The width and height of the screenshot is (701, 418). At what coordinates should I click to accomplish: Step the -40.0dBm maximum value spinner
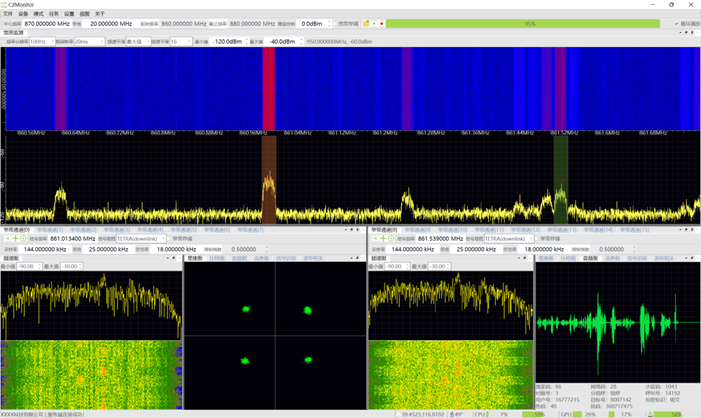(x=302, y=42)
